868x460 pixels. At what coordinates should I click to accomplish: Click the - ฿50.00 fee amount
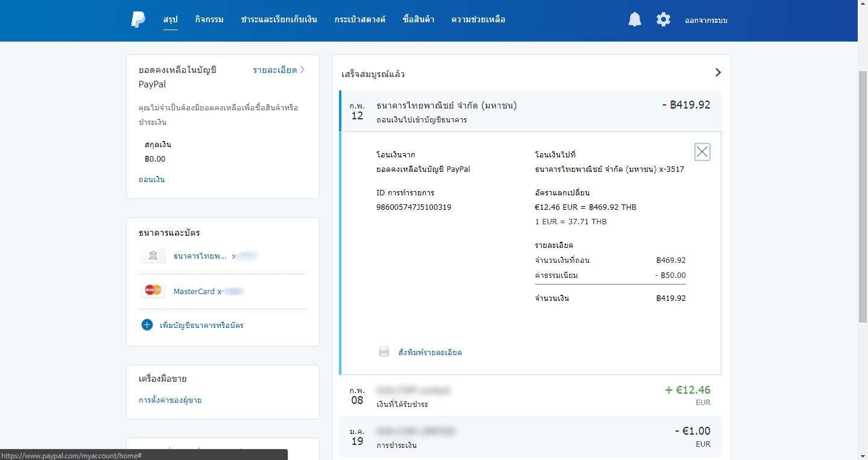point(670,275)
